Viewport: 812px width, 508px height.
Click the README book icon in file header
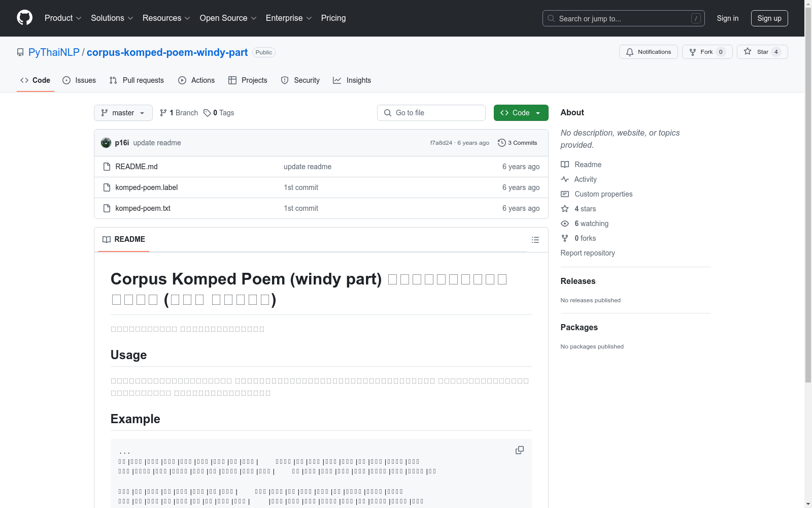[x=107, y=239]
